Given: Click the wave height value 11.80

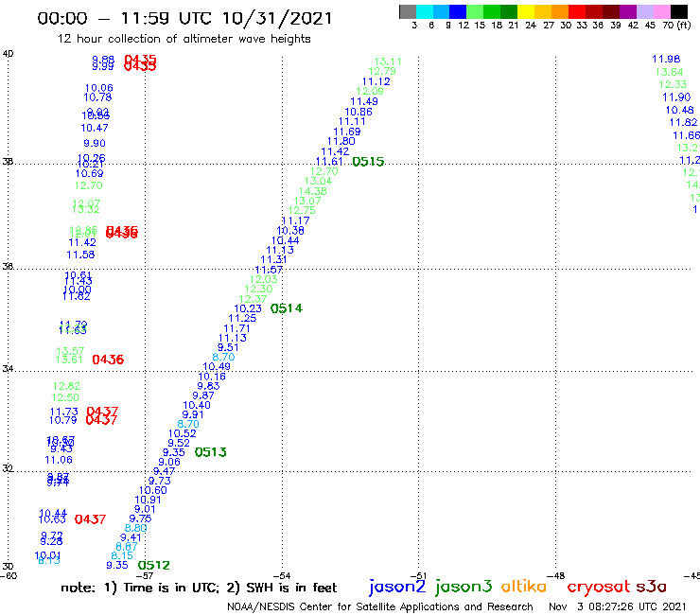Looking at the screenshot, I should pos(341,141).
